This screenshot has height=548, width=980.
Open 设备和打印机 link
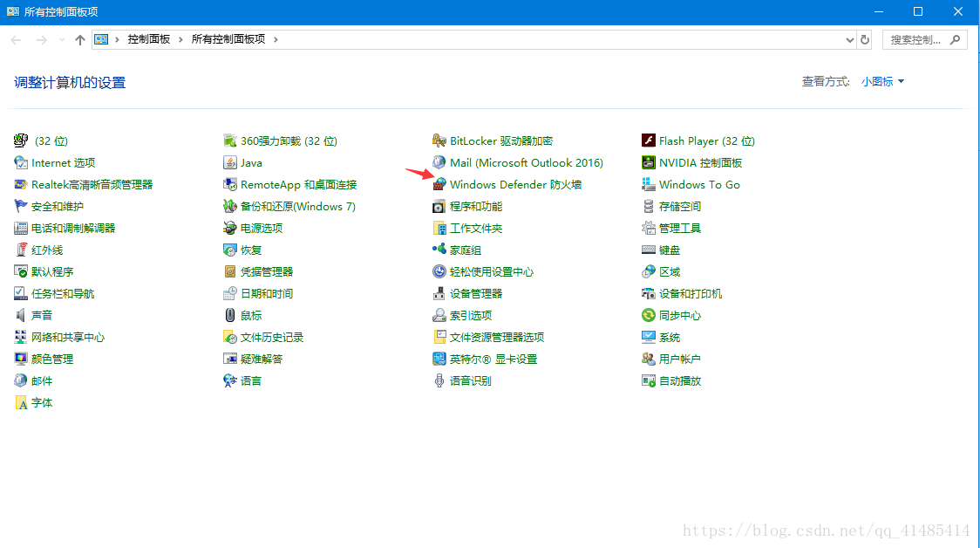click(691, 293)
